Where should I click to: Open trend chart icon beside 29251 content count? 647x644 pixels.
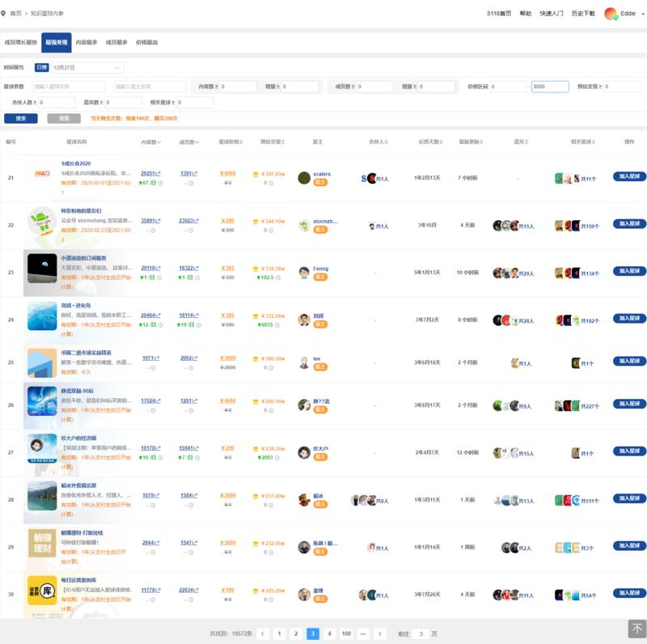pyautogui.click(x=159, y=173)
